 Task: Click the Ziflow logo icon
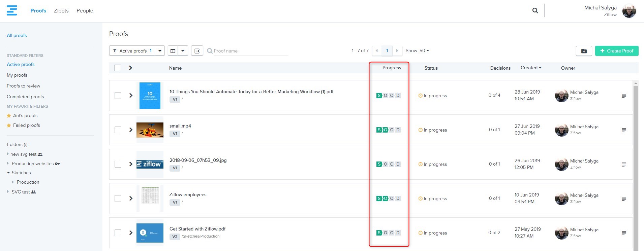(x=12, y=10)
